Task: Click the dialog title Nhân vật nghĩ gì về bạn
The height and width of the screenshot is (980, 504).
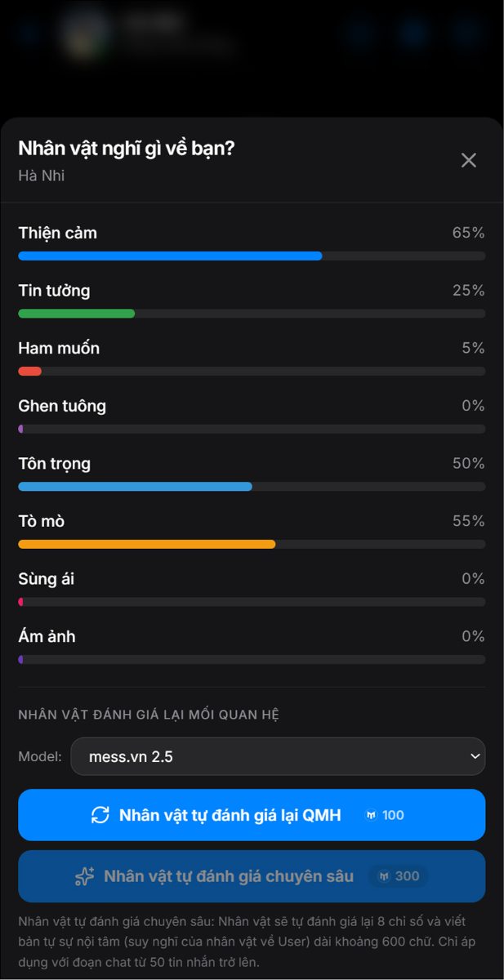Action: 127,148
